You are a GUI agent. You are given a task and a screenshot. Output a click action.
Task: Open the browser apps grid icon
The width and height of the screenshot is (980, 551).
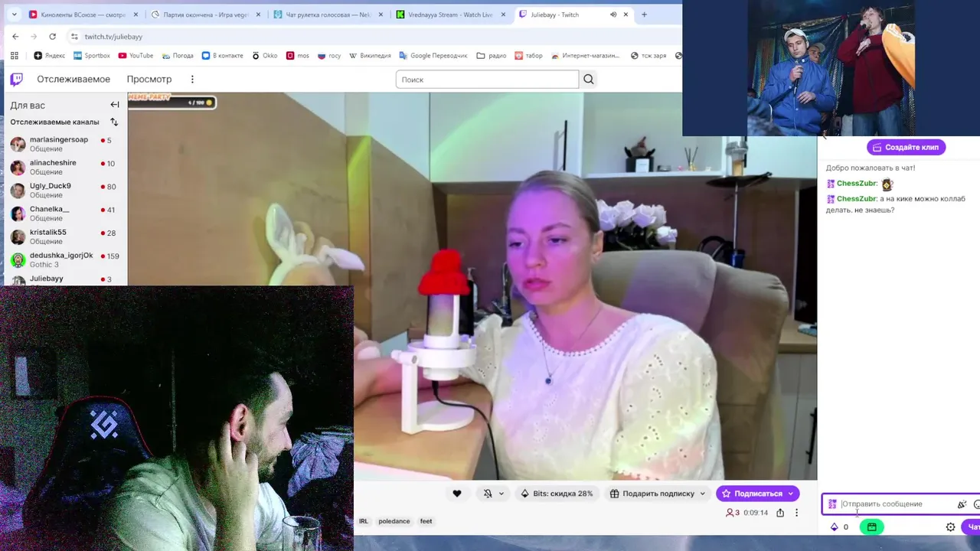coord(14,55)
